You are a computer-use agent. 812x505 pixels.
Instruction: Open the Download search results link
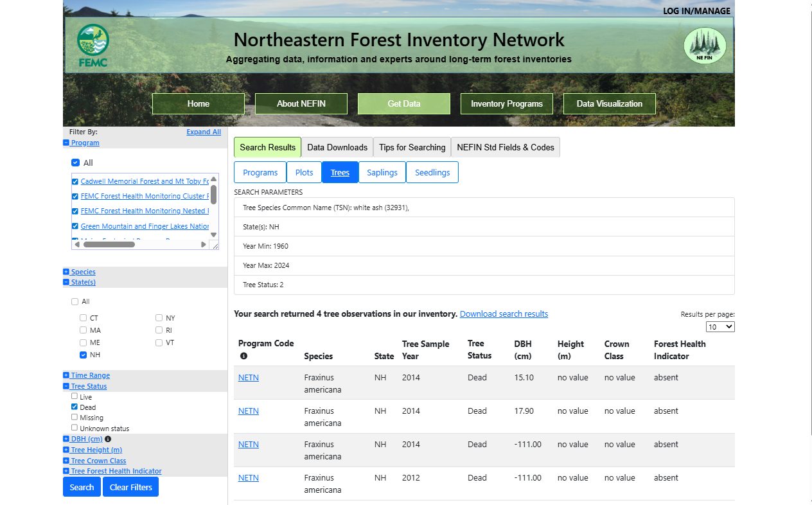click(x=504, y=314)
